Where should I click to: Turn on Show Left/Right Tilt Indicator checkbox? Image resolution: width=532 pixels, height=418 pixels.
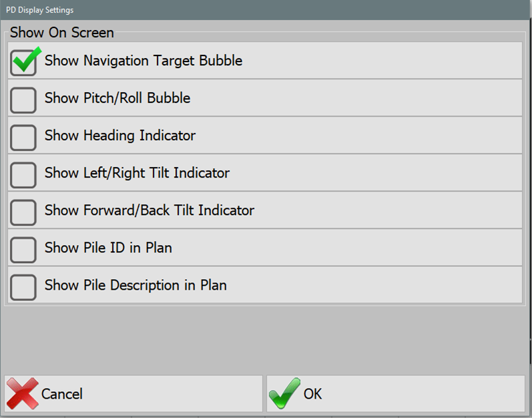tap(24, 174)
